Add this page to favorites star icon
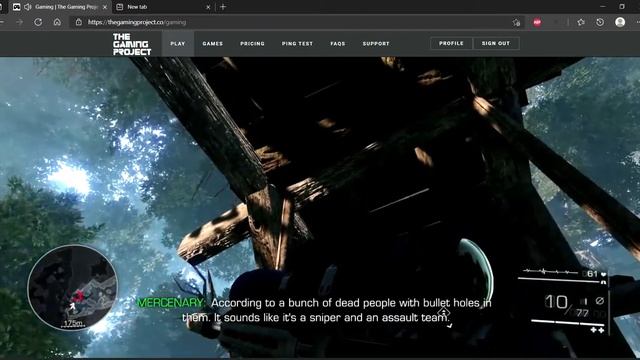 (516, 22)
